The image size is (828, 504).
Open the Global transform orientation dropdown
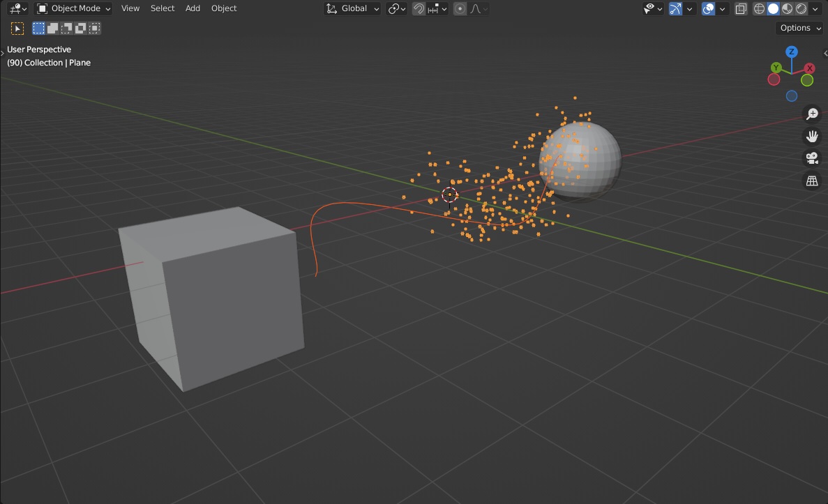[x=352, y=8]
